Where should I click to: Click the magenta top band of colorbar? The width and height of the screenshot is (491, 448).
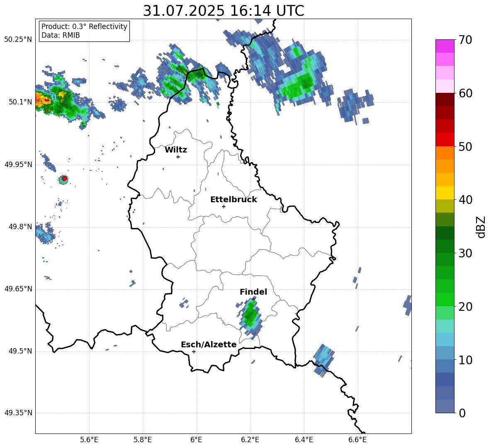(x=445, y=46)
